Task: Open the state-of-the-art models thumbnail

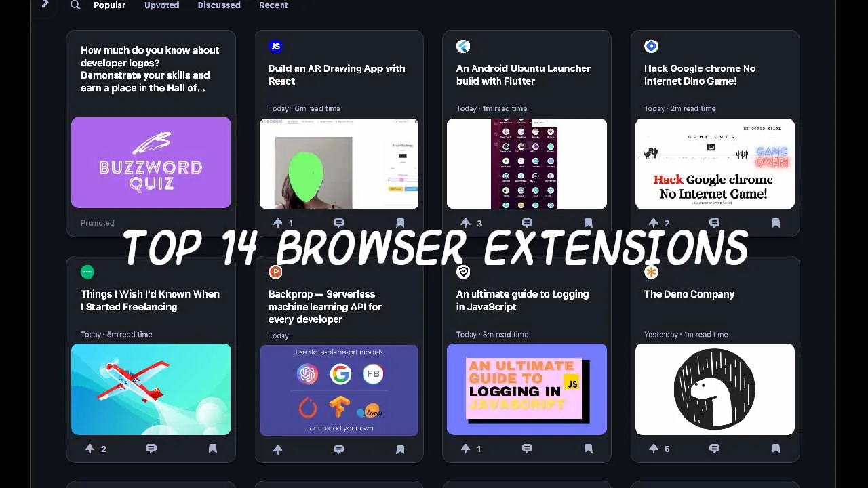Action: pos(339,390)
